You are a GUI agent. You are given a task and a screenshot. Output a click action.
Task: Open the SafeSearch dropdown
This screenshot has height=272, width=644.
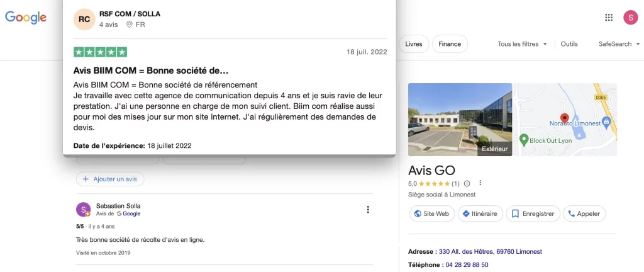tap(619, 44)
